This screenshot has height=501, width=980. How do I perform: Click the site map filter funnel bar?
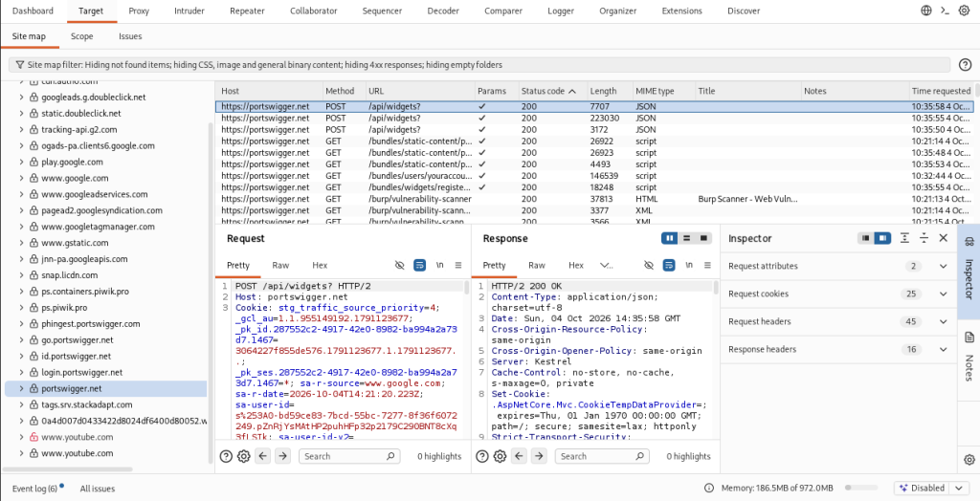point(480,64)
